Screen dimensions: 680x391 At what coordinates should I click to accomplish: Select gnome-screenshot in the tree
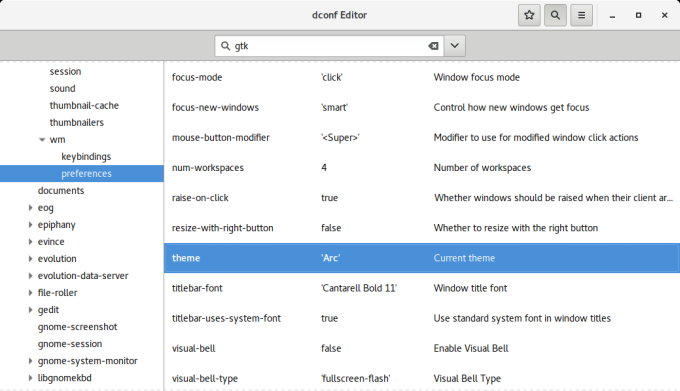(x=77, y=327)
